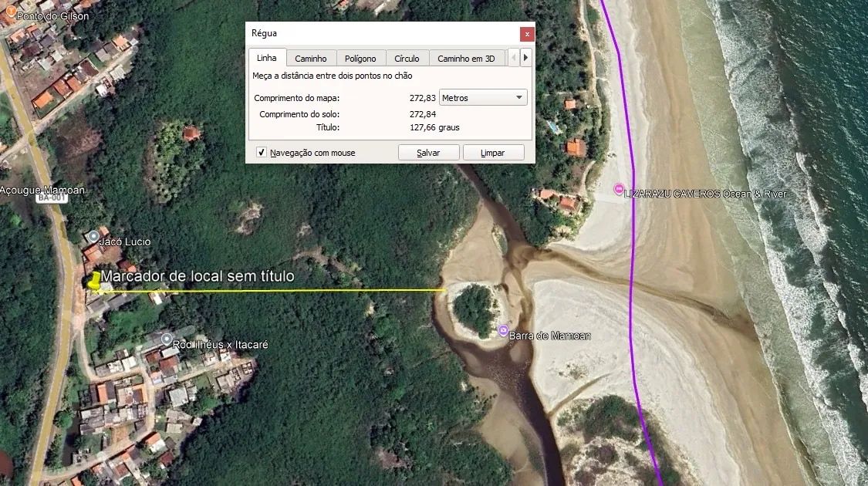Click the Barra de Mamoan purple marker
This screenshot has height=486, width=868.
pos(502,331)
